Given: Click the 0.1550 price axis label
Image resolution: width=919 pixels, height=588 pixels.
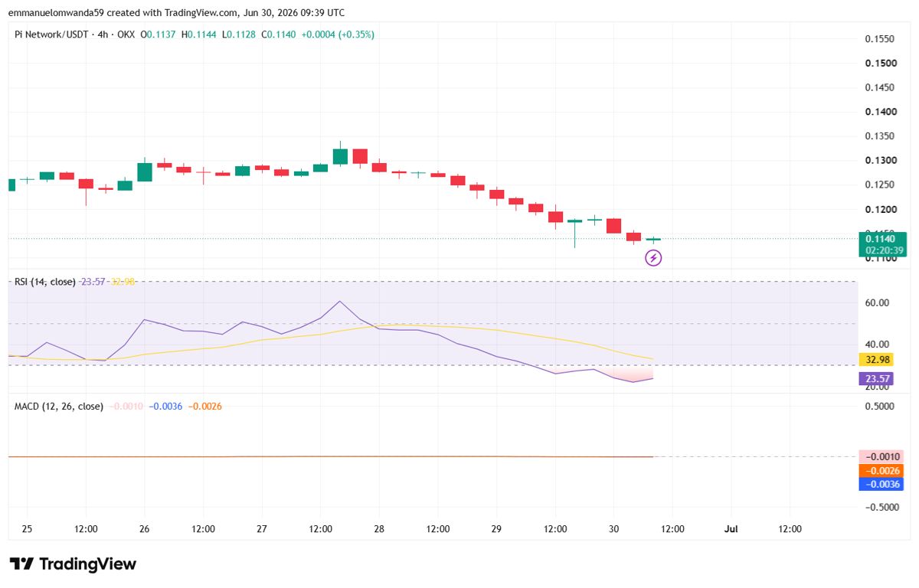Looking at the screenshot, I should pos(880,38).
